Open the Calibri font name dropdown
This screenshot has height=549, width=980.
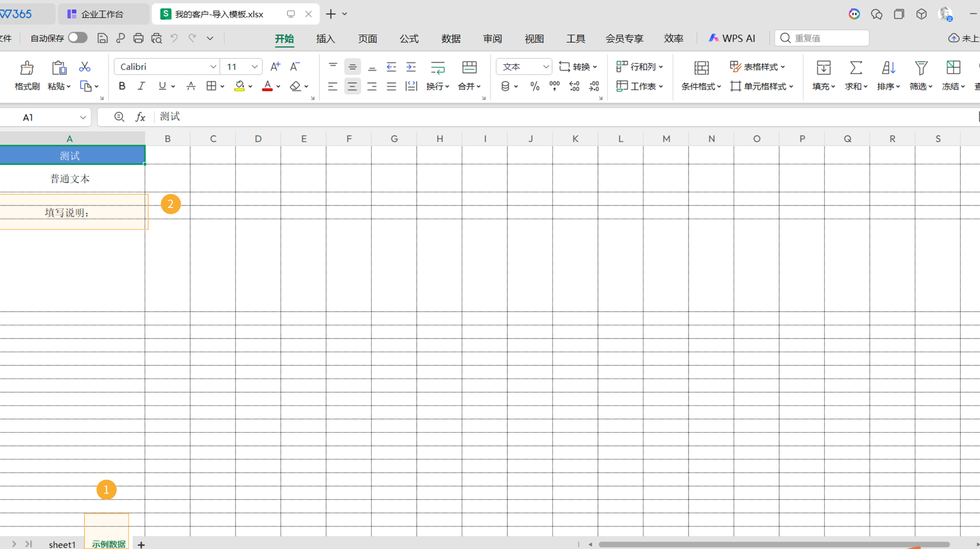(213, 67)
